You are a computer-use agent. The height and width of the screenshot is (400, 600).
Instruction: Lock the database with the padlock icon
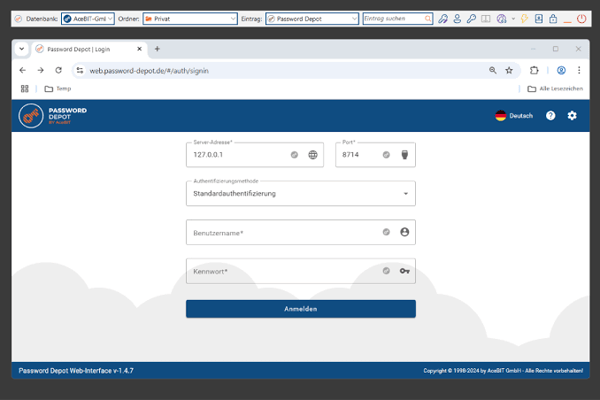pos(553,19)
